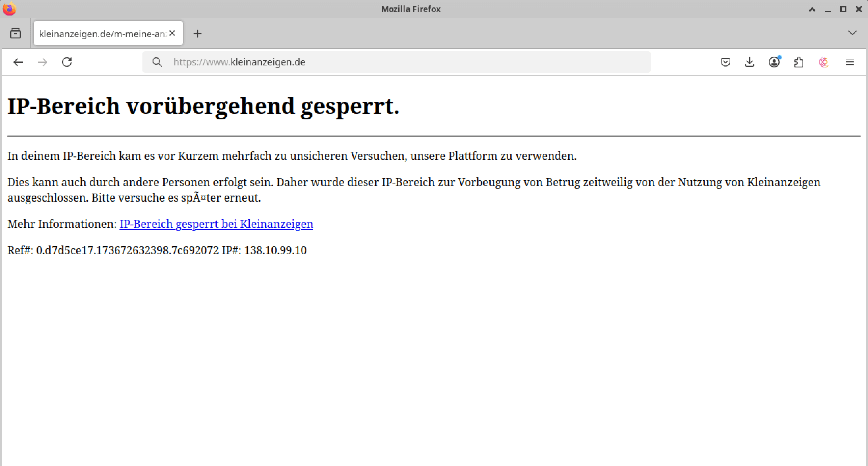
Task: Open a new tab with plus button
Action: point(197,33)
